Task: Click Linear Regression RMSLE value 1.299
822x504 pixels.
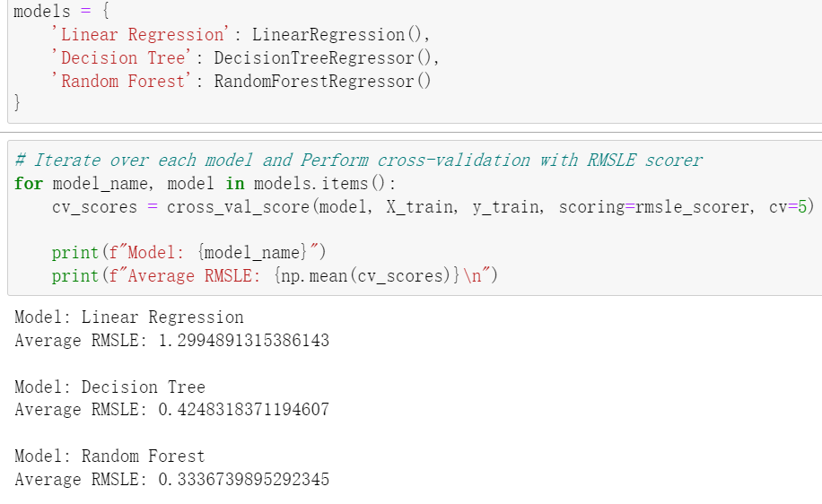Action: pos(244,341)
